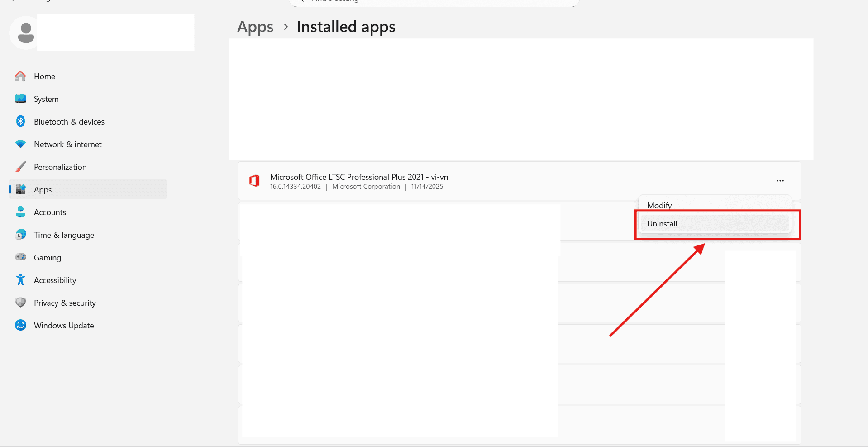Select Uninstall from the context menu
The height and width of the screenshot is (447, 868).
662,224
